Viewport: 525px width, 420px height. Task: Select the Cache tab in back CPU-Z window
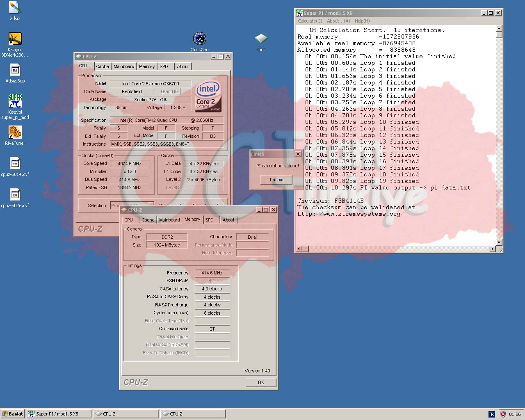pos(103,66)
